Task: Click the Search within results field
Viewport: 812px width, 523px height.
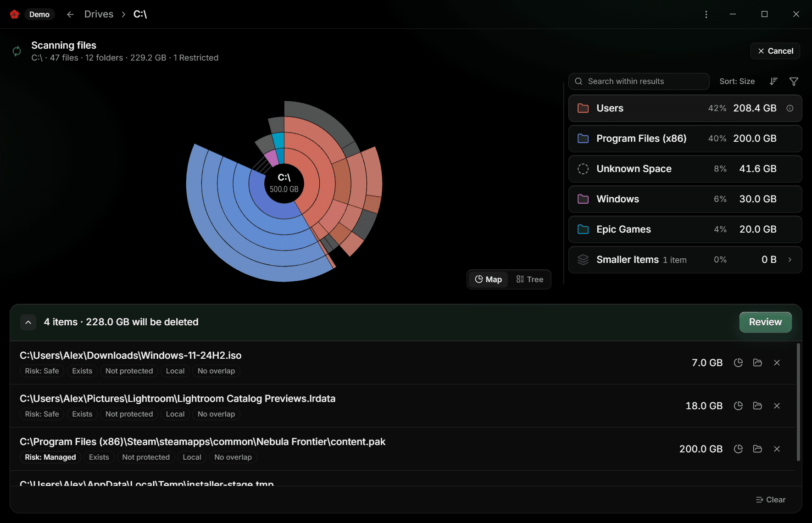Action: click(x=639, y=81)
